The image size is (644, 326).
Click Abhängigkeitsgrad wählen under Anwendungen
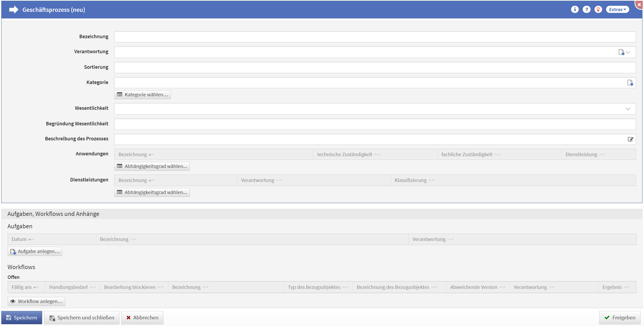(152, 166)
